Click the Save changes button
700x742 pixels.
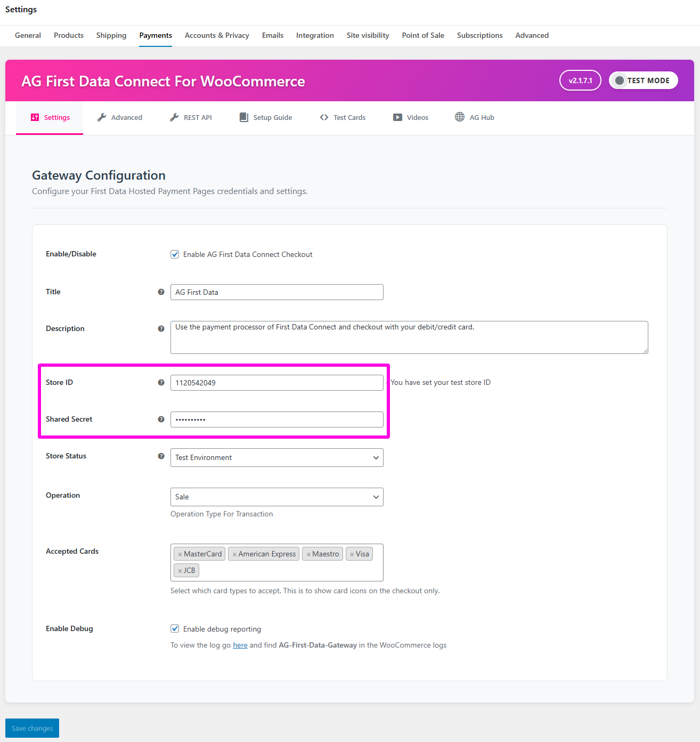pos(32,728)
